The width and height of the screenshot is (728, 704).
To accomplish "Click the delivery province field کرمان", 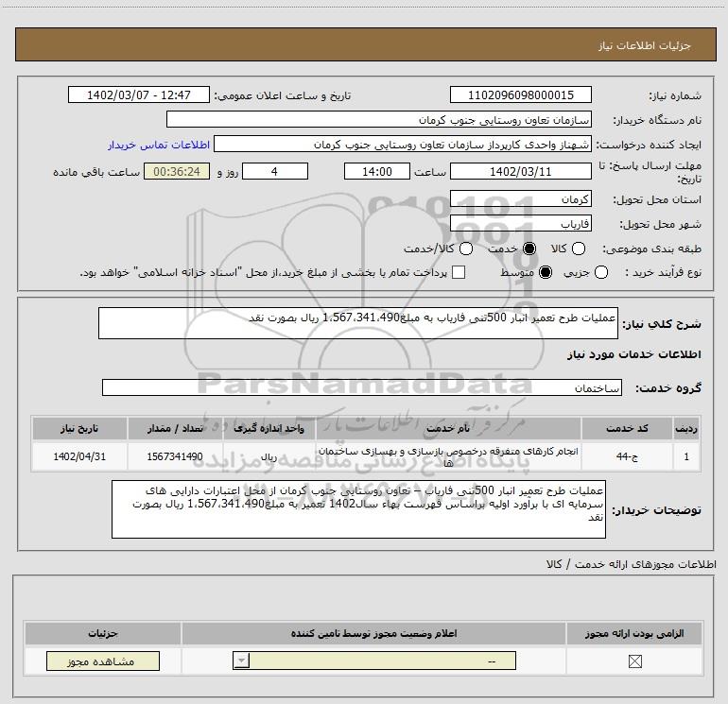I will (x=520, y=199).
